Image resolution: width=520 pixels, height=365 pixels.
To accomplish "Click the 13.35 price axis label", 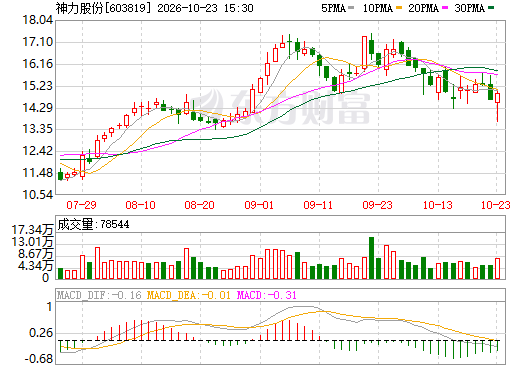I will (37, 129).
